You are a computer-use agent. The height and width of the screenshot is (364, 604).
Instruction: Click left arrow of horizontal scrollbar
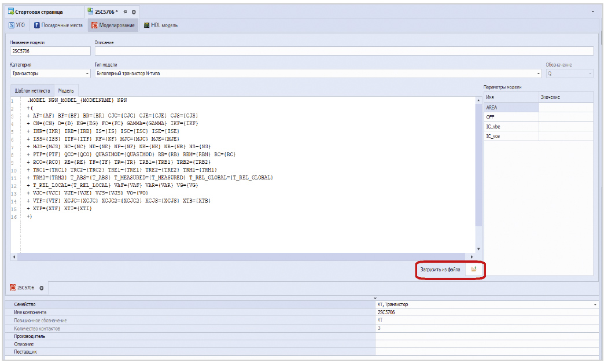coord(14,256)
